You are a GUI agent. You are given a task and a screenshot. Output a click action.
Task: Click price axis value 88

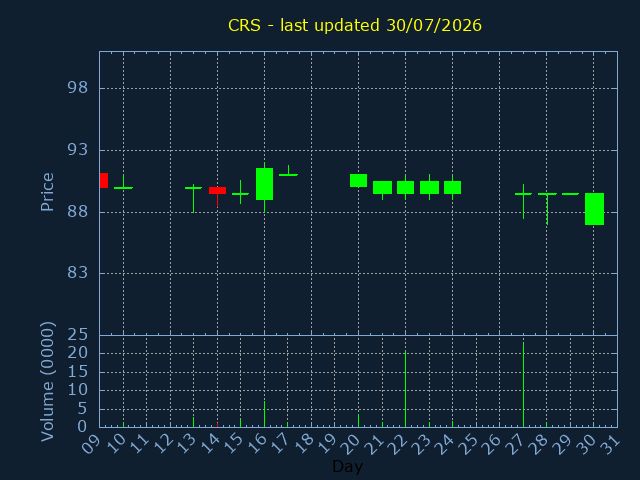[x=77, y=212]
